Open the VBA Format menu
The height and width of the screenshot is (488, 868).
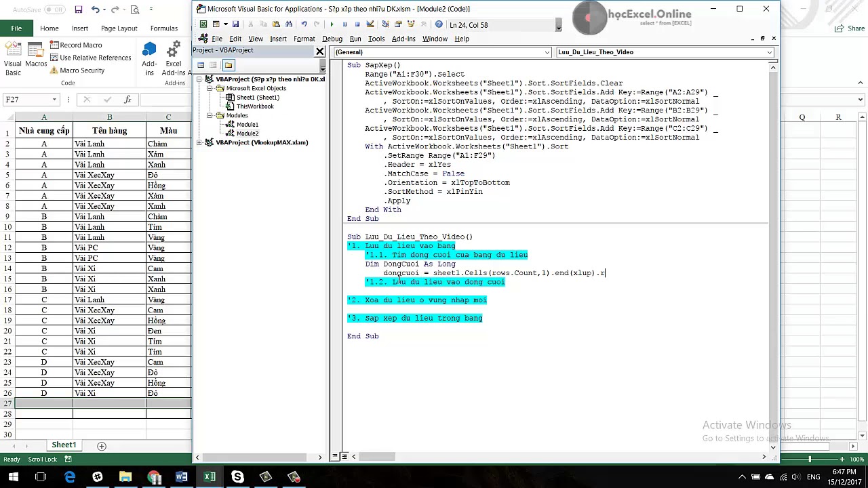[x=304, y=39]
